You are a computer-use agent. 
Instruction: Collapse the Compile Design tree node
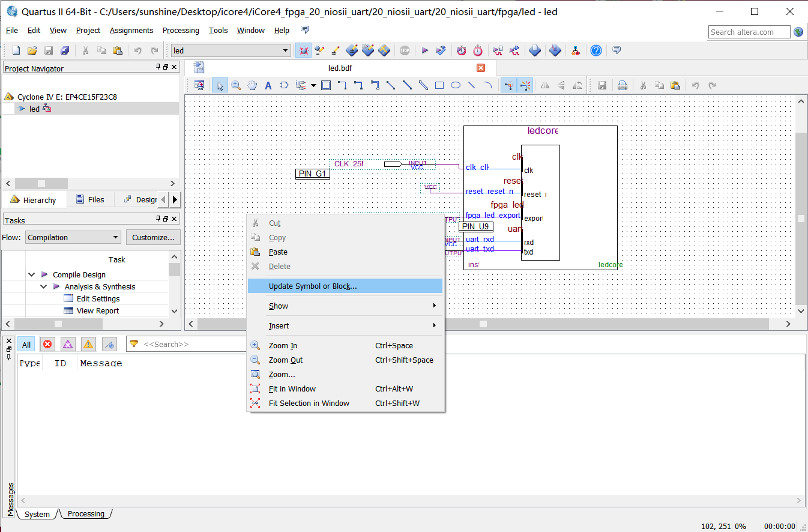[x=32, y=274]
